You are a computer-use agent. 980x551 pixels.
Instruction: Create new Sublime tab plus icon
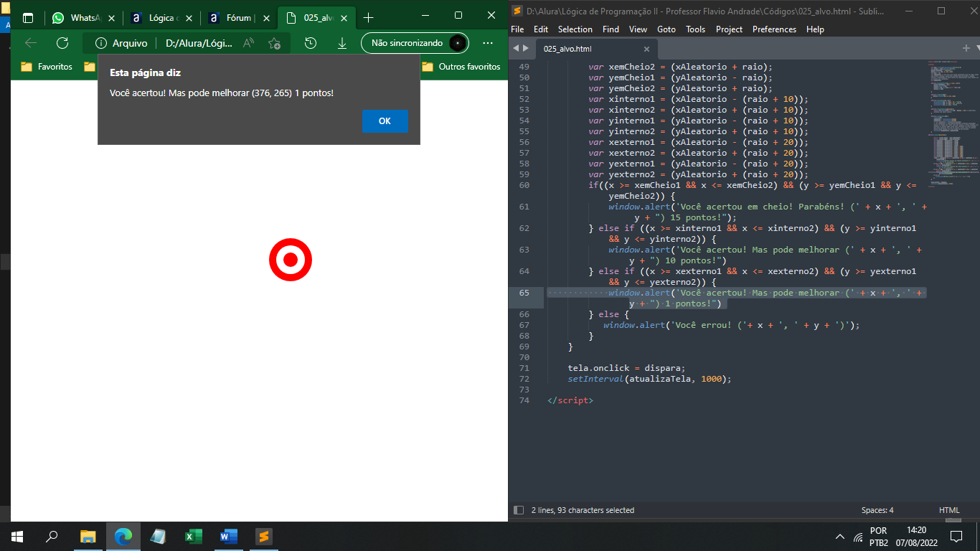coord(966,48)
